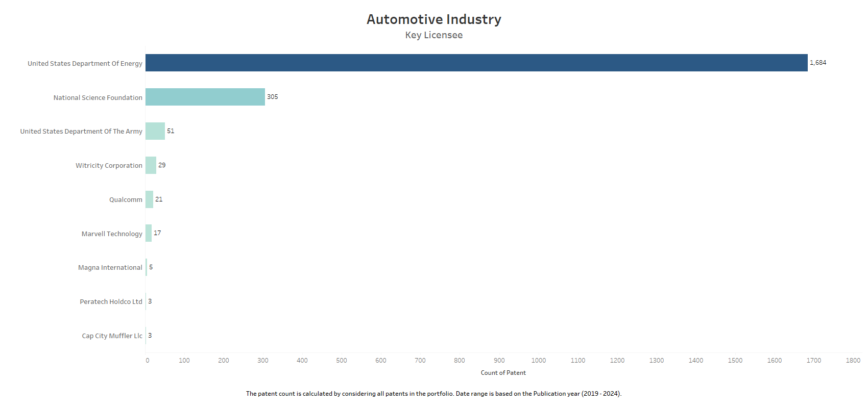Select the National Science Foundation bar

pos(205,97)
